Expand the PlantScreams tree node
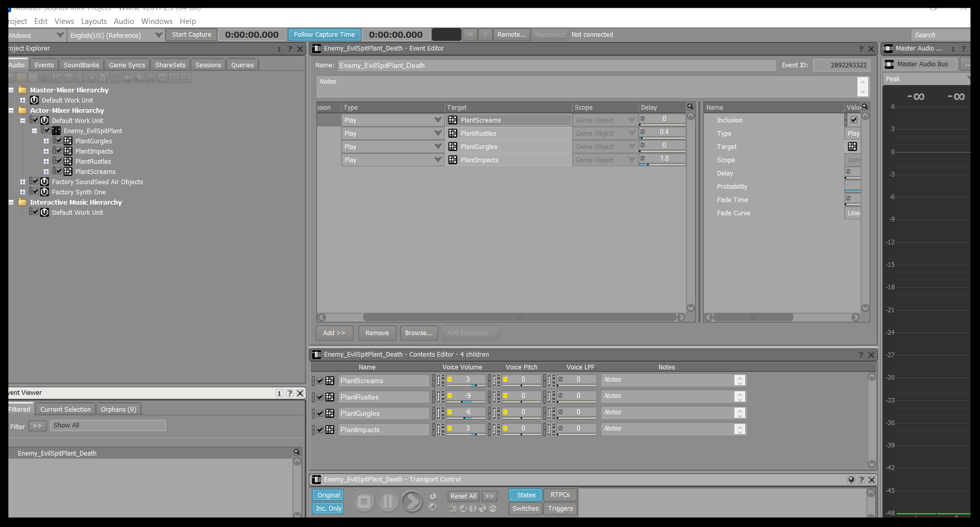This screenshot has height=527, width=980. [x=46, y=172]
